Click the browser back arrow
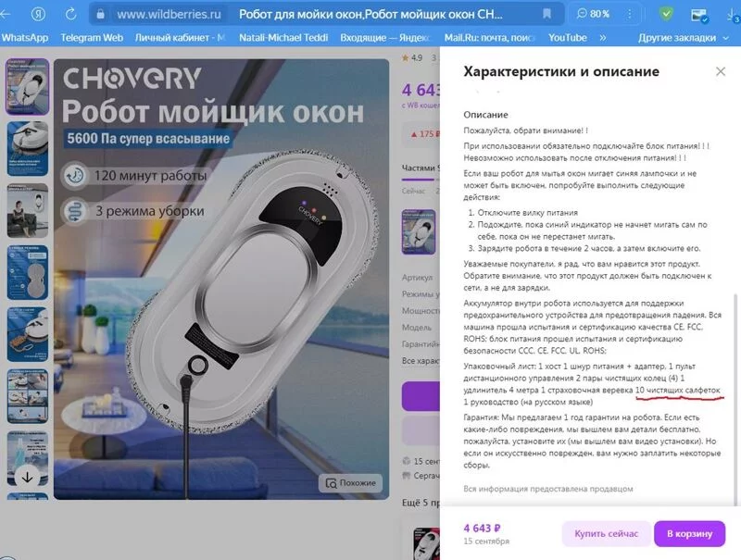This screenshot has height=560, width=741. [x=6, y=14]
